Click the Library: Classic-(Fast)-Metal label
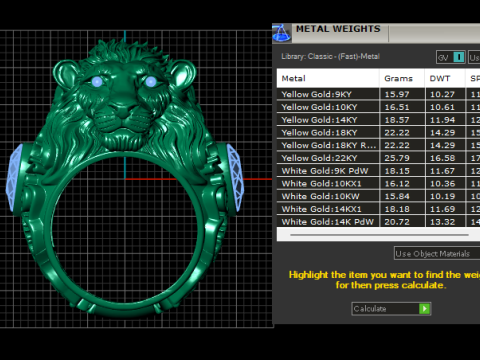This screenshot has width=480, height=360. pyautogui.click(x=330, y=56)
